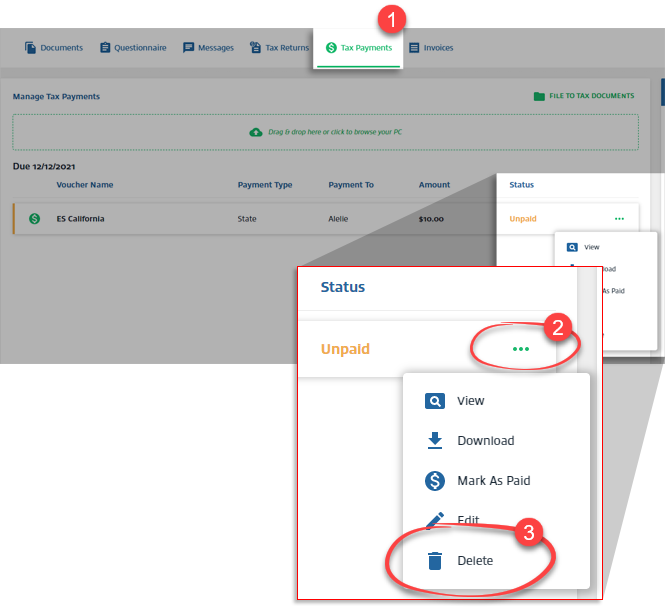Click the Due 12/12/2021 heading
The image size is (665, 610).
[x=44, y=166]
